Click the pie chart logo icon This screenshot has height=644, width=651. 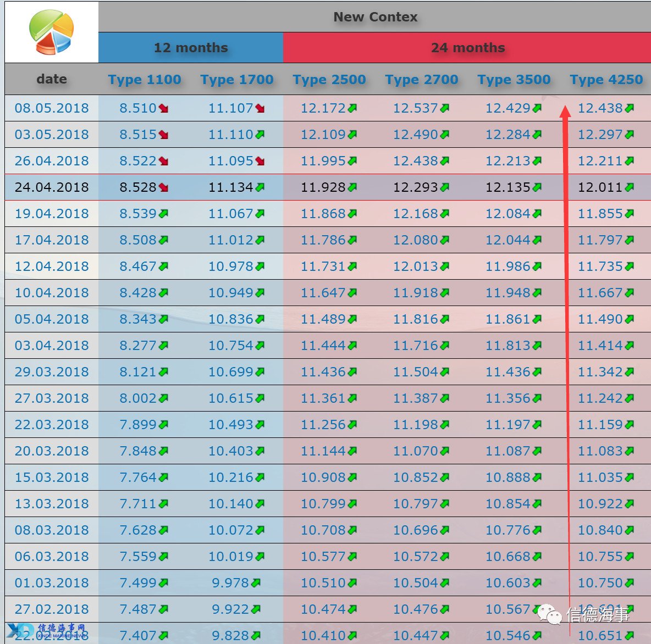tap(52, 32)
